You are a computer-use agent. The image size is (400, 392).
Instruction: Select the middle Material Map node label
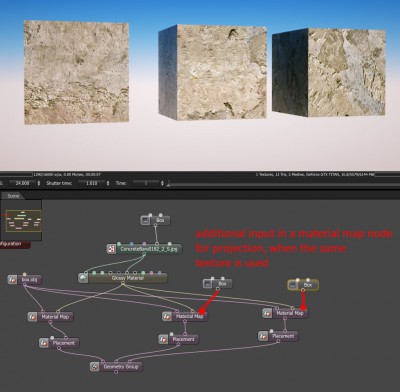(190, 316)
